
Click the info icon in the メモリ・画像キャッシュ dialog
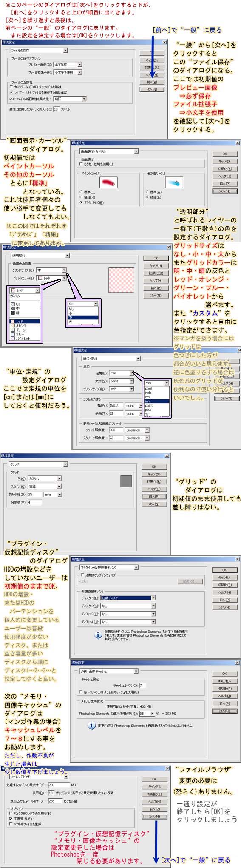point(92,725)
